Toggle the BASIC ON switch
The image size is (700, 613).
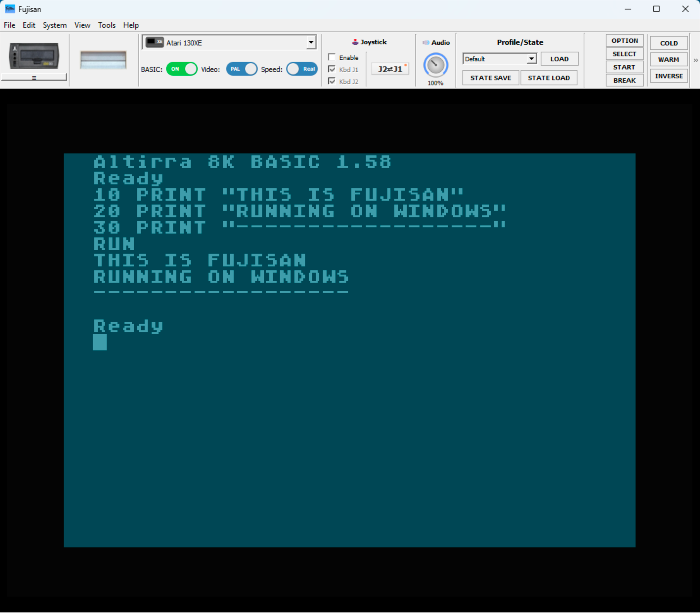182,69
